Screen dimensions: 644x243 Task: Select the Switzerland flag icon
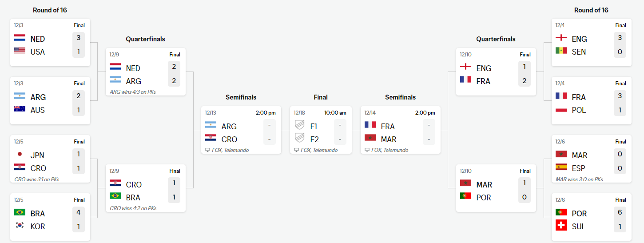click(x=561, y=225)
